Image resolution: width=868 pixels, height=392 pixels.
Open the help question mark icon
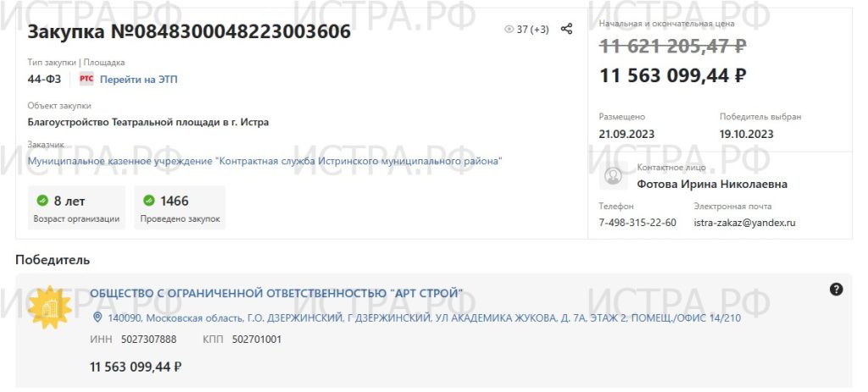click(836, 290)
